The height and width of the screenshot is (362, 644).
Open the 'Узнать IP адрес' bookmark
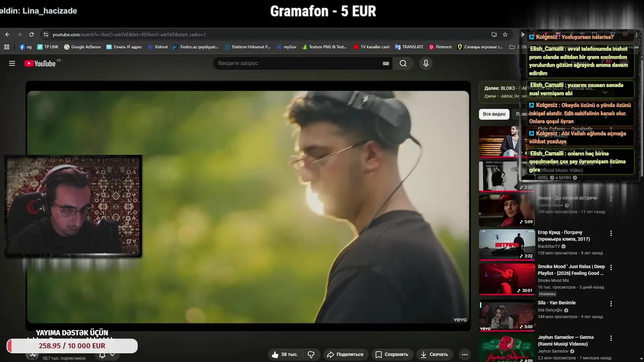pos(124,47)
